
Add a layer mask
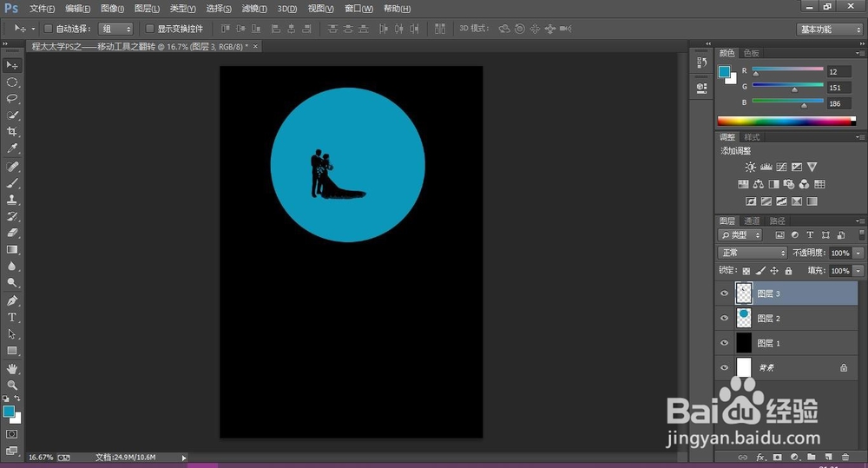coord(777,457)
